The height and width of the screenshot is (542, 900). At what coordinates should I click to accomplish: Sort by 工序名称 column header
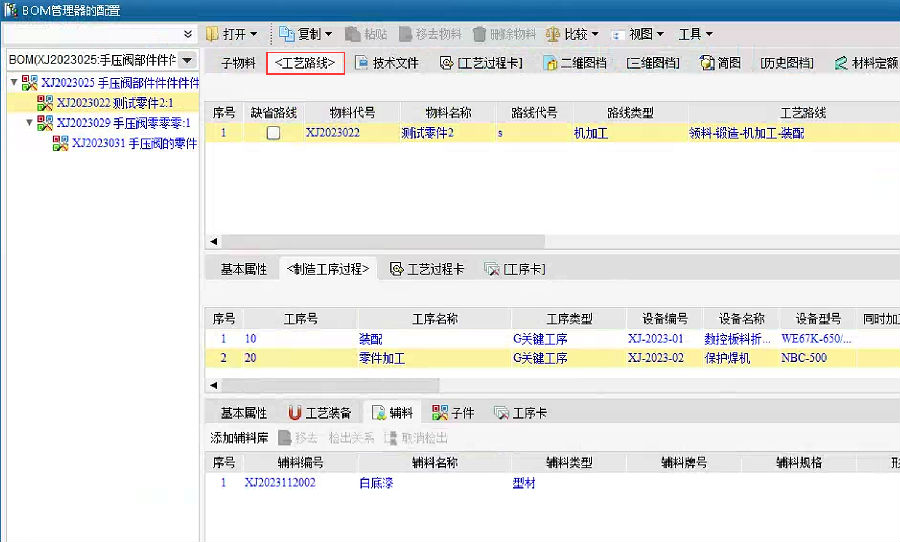(435, 319)
